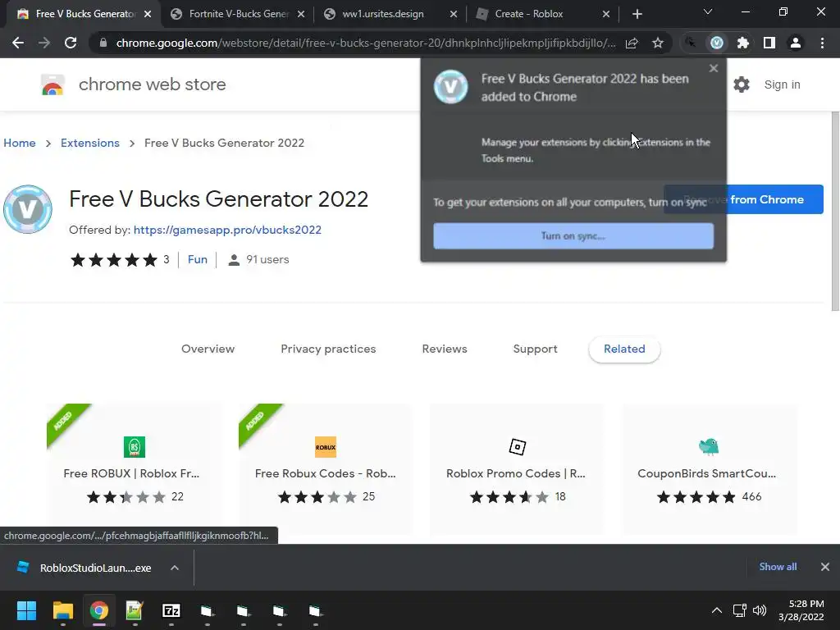Bookmark this page with the star icon
This screenshot has height=630, width=840.
click(658, 43)
